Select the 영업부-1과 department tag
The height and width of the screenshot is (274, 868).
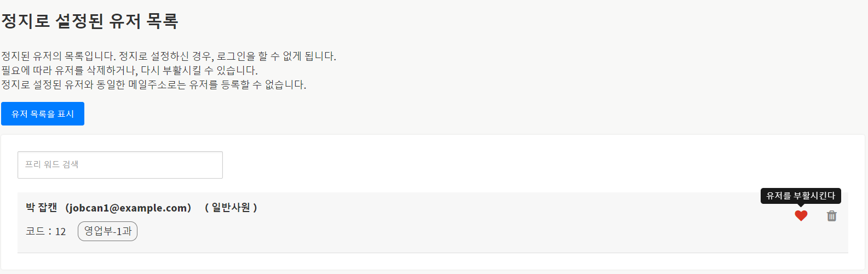[x=107, y=231]
